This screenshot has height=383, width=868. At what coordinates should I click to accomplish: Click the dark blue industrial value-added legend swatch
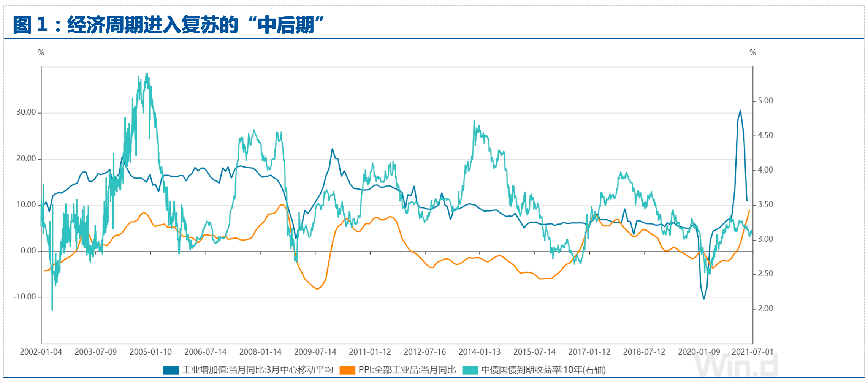click(x=171, y=370)
